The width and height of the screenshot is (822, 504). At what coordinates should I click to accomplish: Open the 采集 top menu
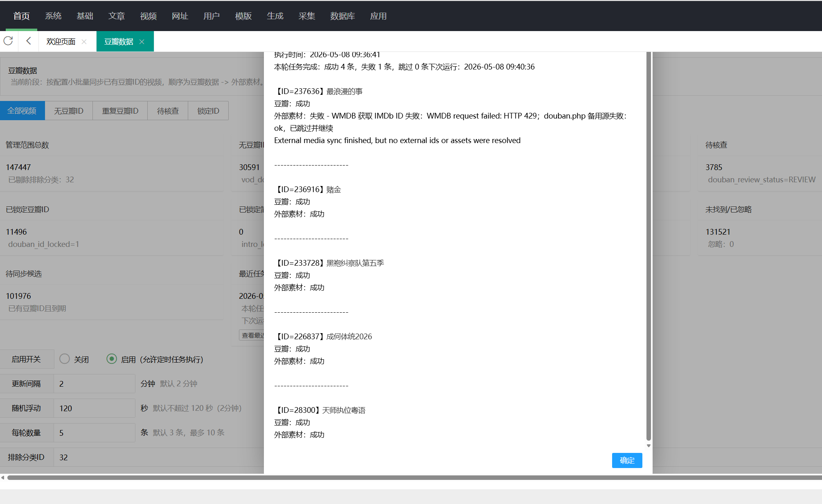pos(307,16)
